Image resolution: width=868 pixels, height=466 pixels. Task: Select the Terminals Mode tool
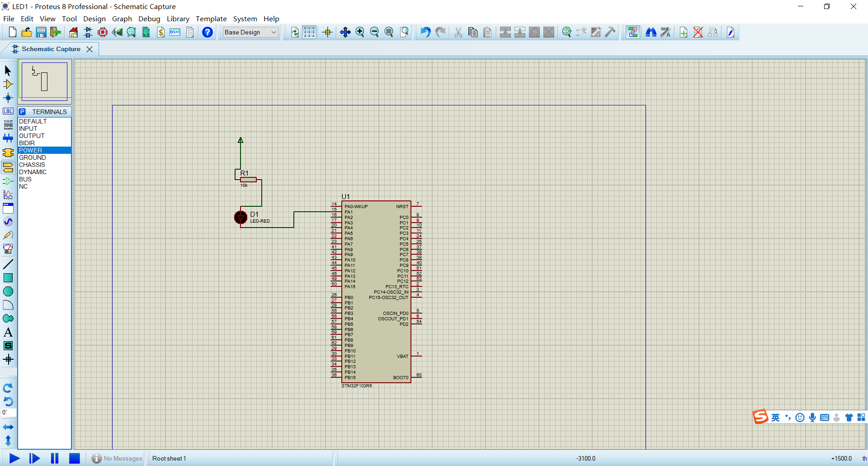[x=8, y=167]
